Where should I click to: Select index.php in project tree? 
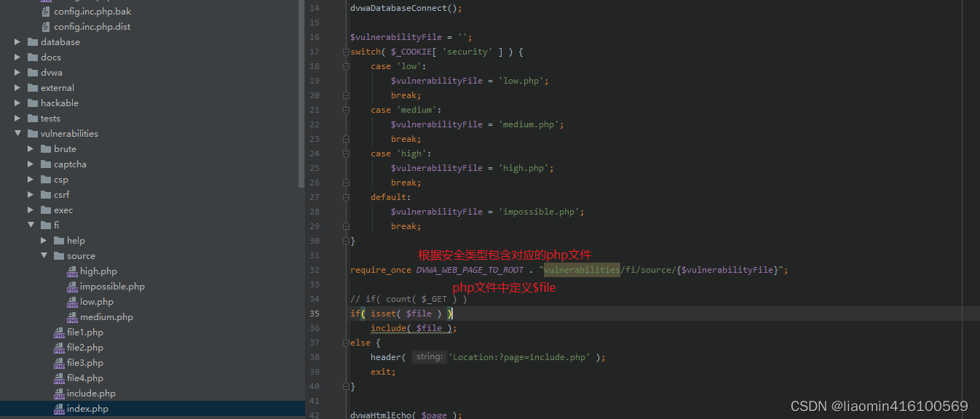87,409
